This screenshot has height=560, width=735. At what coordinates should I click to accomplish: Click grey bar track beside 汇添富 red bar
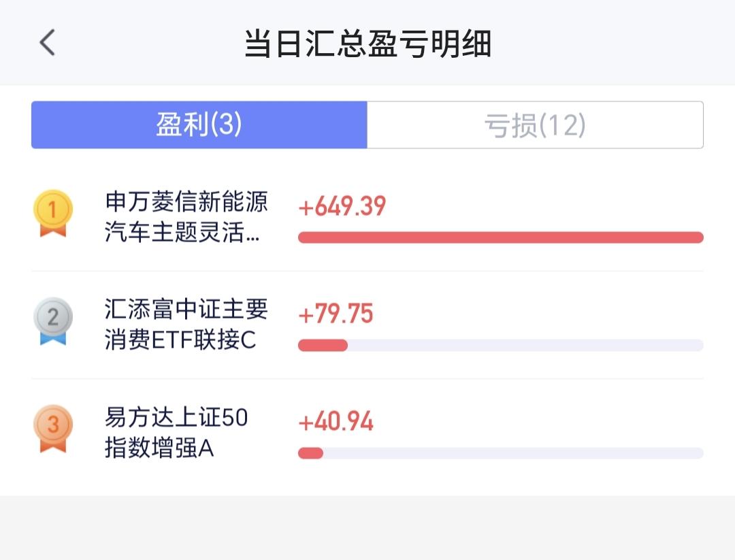tap(524, 346)
